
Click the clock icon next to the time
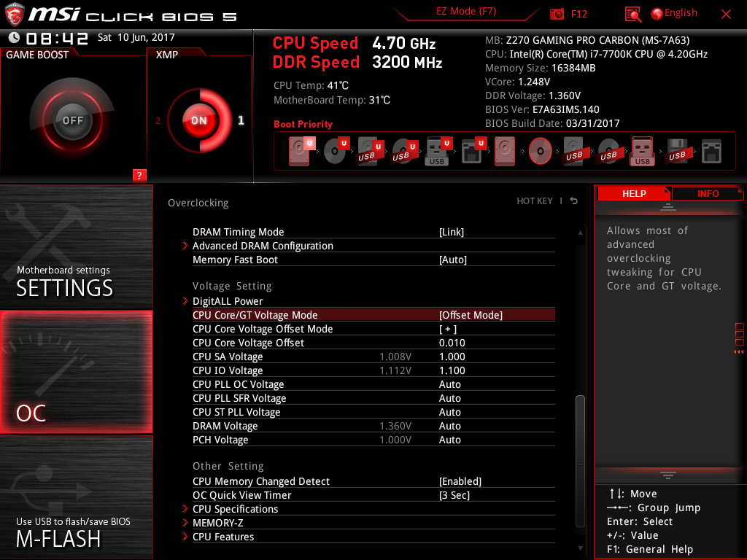tap(15, 38)
